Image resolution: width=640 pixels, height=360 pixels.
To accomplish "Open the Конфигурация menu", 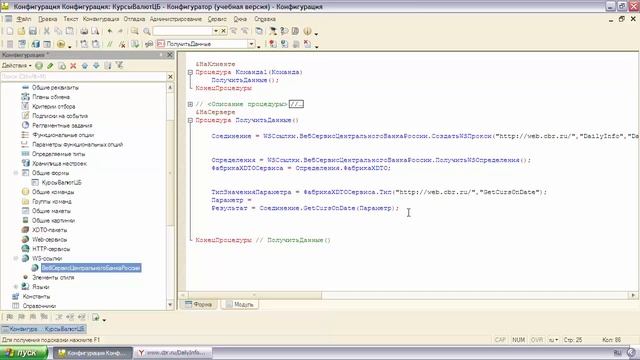I will tap(101, 19).
